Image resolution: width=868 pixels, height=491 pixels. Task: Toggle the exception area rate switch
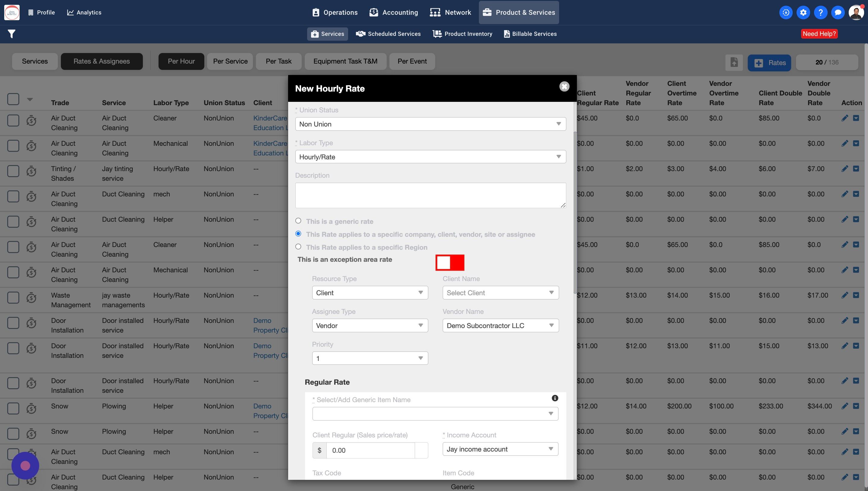point(450,263)
